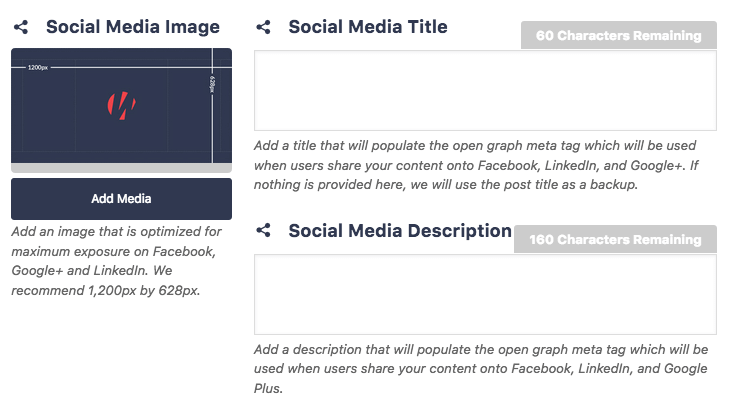Click the 160 Characters Remaining counter
741x411 pixels.
[x=615, y=240]
